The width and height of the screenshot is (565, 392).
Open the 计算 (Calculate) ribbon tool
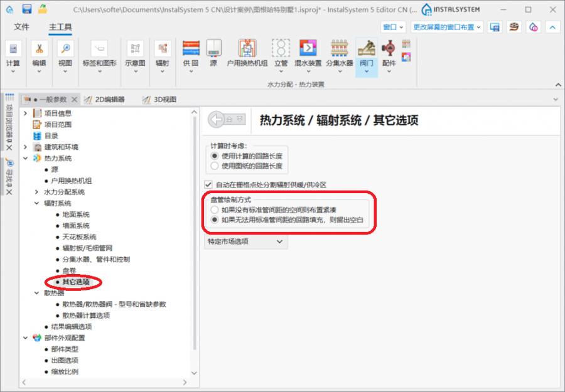click(x=13, y=49)
